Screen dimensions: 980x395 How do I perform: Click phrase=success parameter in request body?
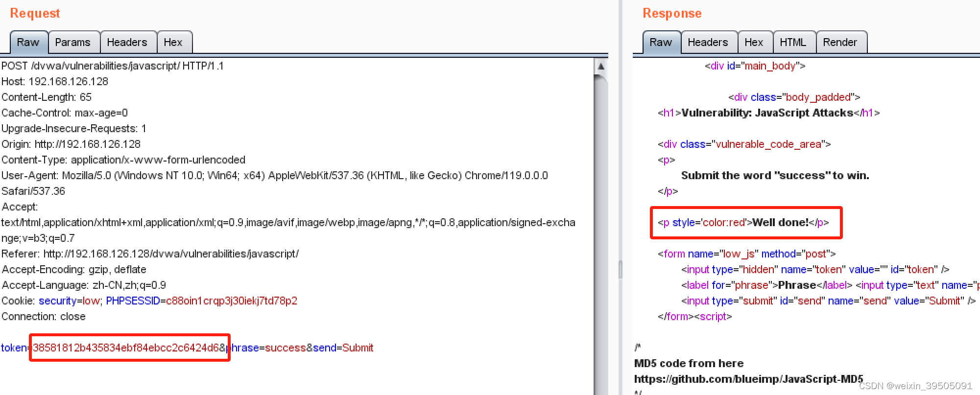(266, 348)
